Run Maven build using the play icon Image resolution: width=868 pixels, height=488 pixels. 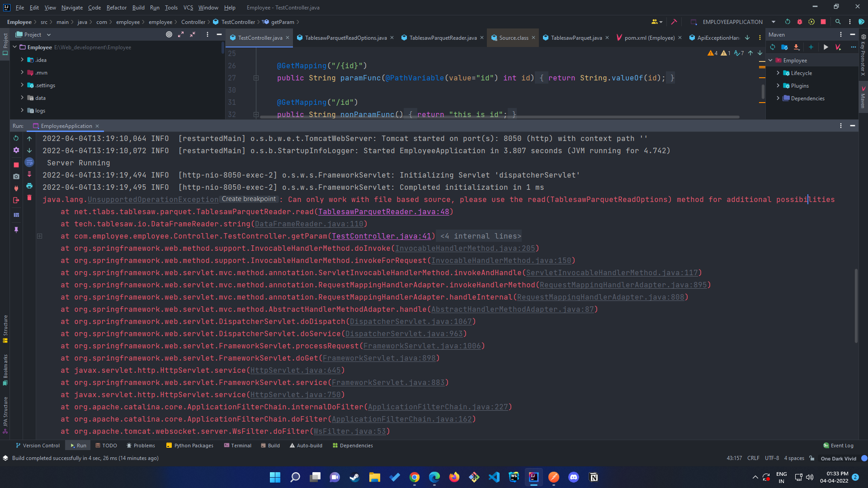(826, 47)
